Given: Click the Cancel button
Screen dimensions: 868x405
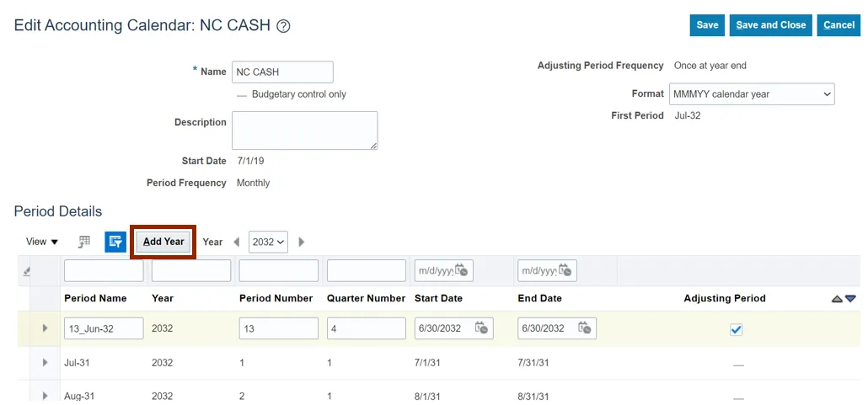Looking at the screenshot, I should tap(839, 25).
